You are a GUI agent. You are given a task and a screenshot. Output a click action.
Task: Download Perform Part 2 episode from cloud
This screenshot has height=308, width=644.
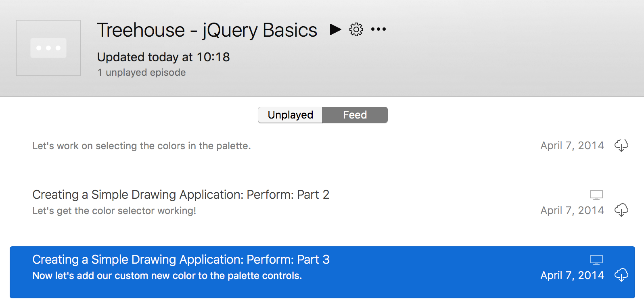pyautogui.click(x=621, y=210)
